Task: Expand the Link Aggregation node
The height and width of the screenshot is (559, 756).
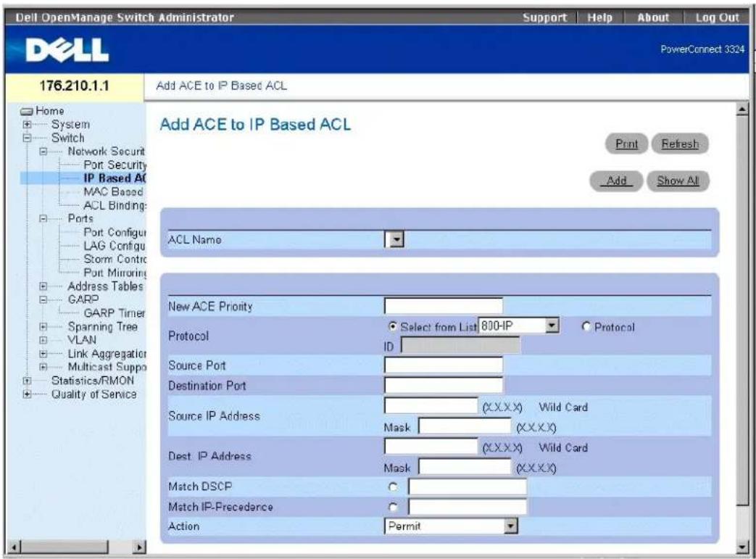Action: coord(43,354)
